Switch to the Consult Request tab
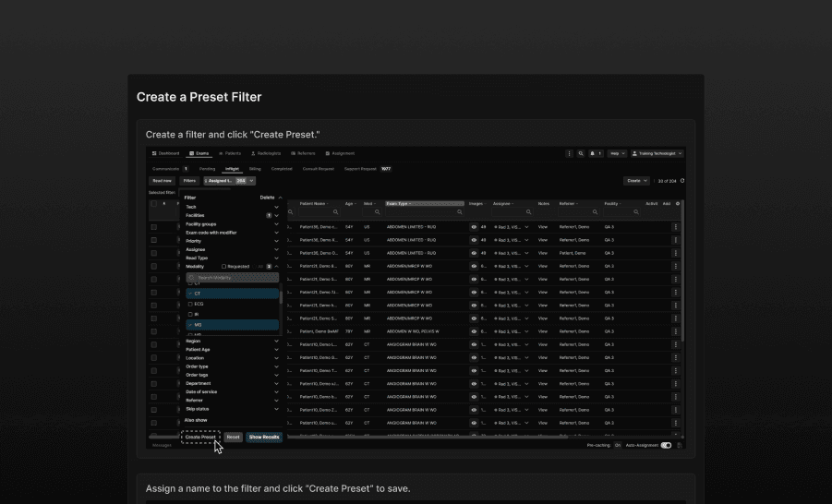 pyautogui.click(x=319, y=169)
